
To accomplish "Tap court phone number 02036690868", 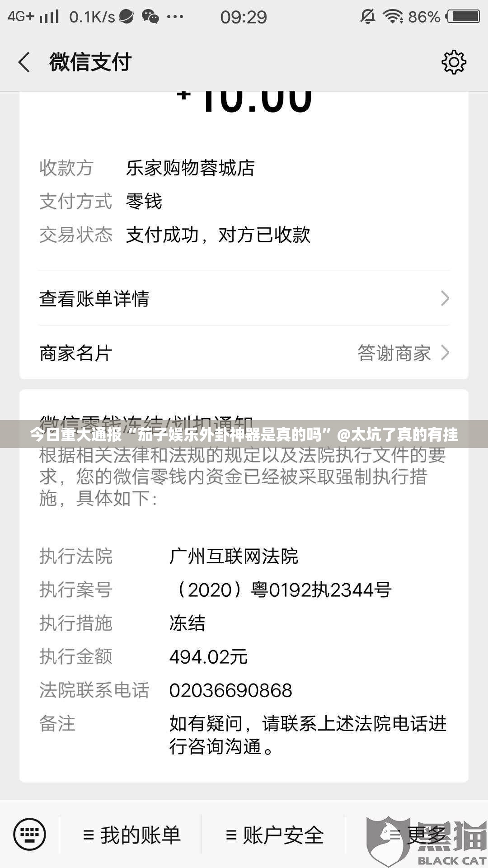I will pos(230,690).
